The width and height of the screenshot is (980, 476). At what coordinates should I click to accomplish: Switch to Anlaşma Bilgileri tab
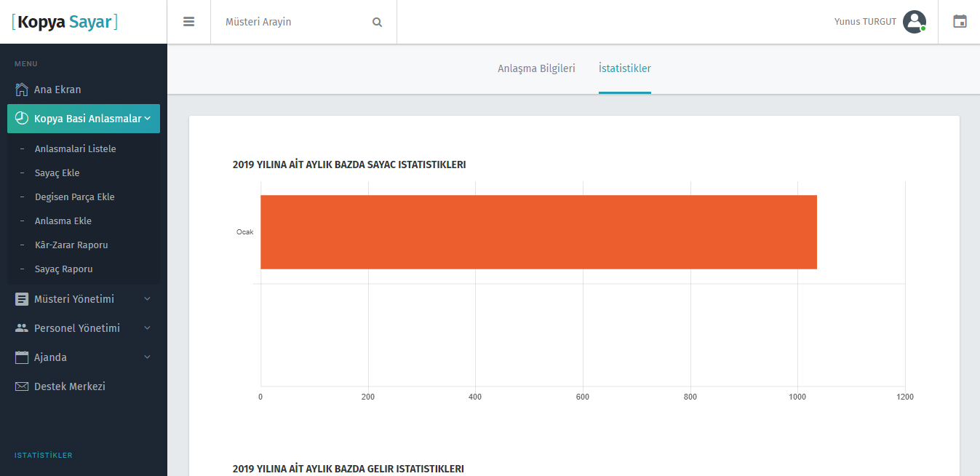coord(536,68)
